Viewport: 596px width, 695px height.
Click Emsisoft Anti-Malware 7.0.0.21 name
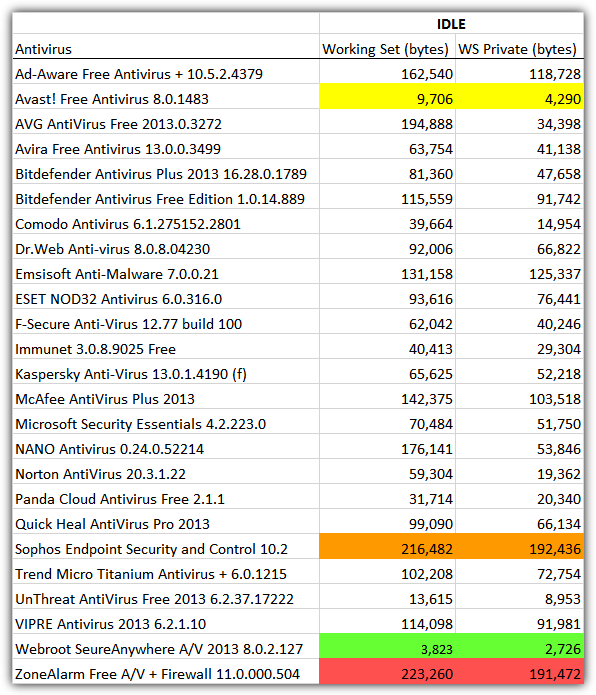pos(117,274)
